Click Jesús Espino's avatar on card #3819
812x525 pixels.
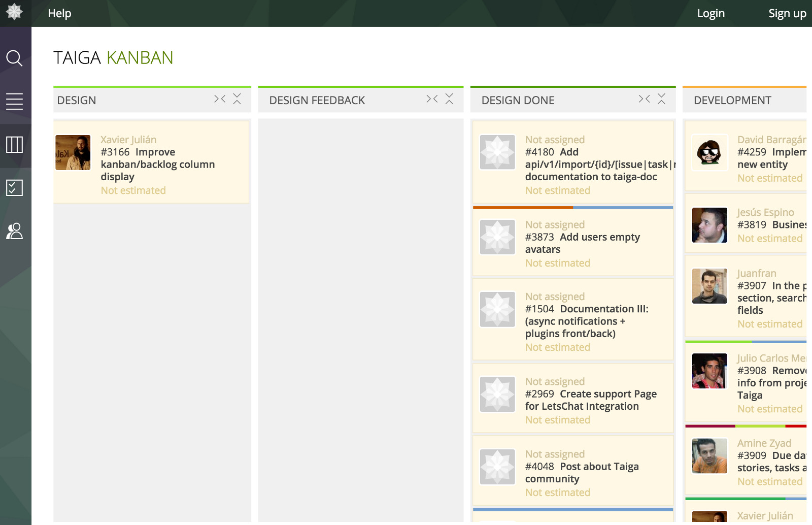(709, 225)
